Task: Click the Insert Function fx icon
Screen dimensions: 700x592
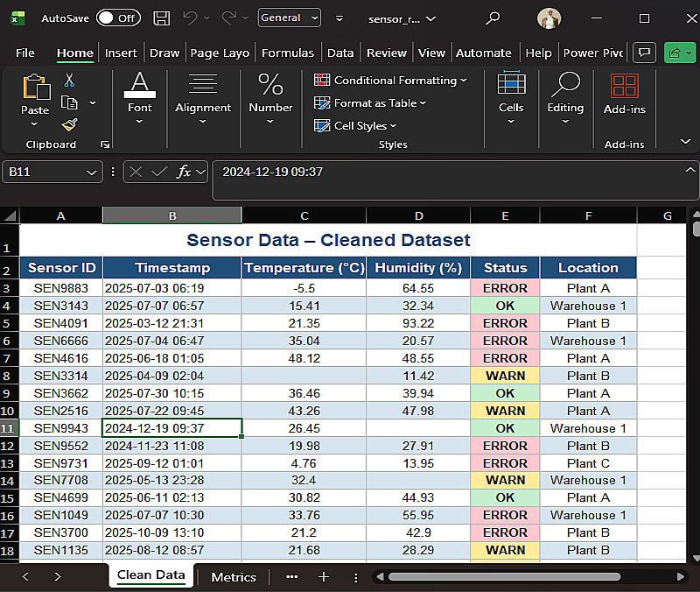Action: click(x=184, y=172)
